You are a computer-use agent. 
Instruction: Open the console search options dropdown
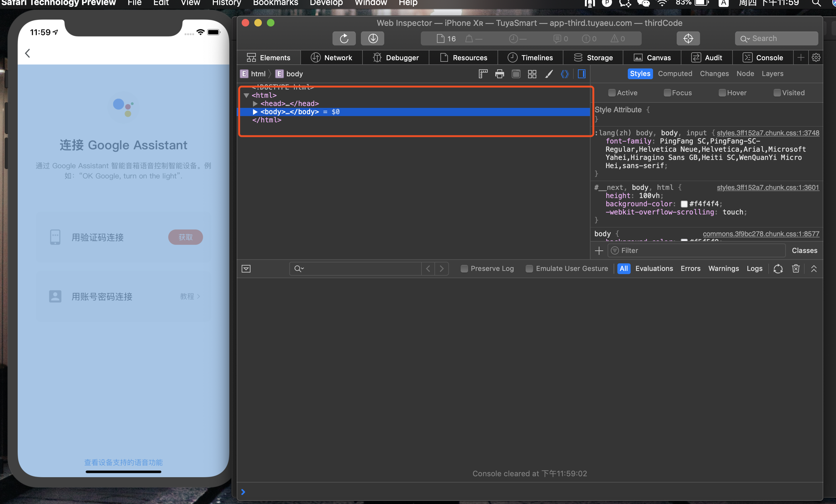pyautogui.click(x=299, y=269)
